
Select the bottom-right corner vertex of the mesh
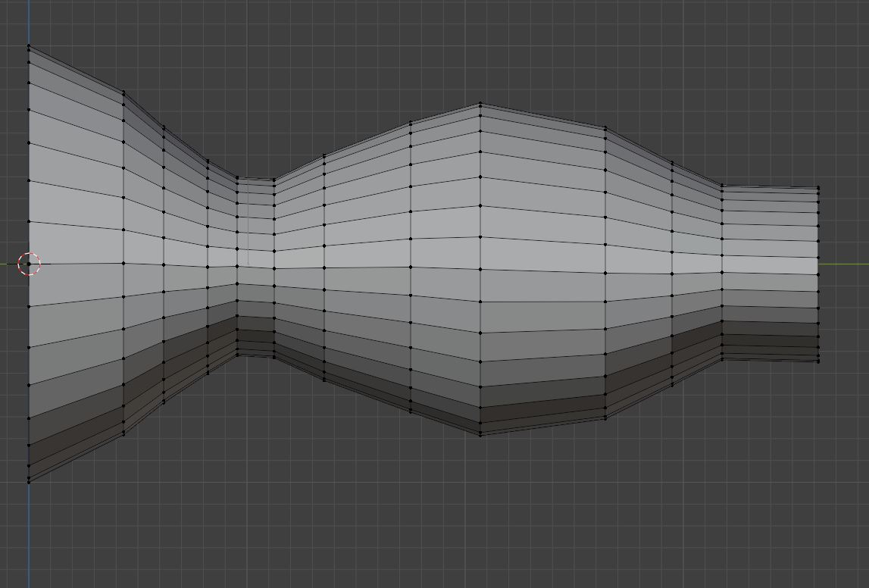[x=818, y=362]
